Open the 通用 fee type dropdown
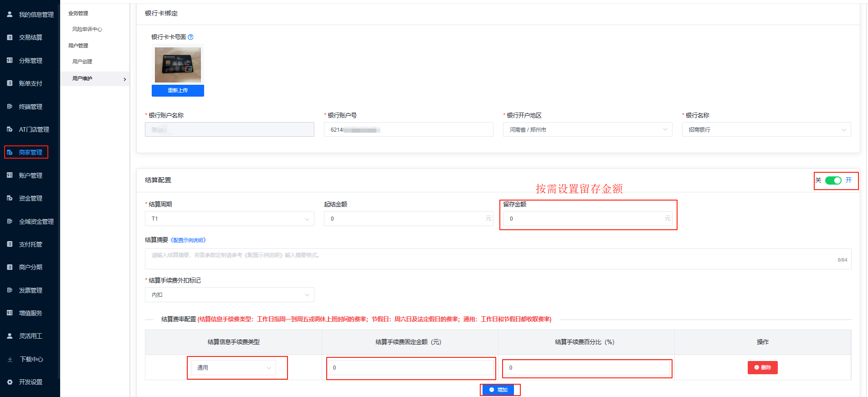The height and width of the screenshot is (397, 868). [x=233, y=367]
